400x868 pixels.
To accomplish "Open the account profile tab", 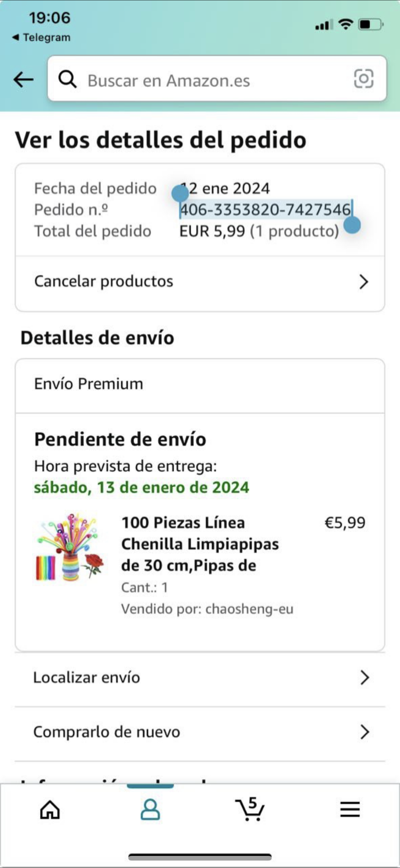I will point(150,809).
